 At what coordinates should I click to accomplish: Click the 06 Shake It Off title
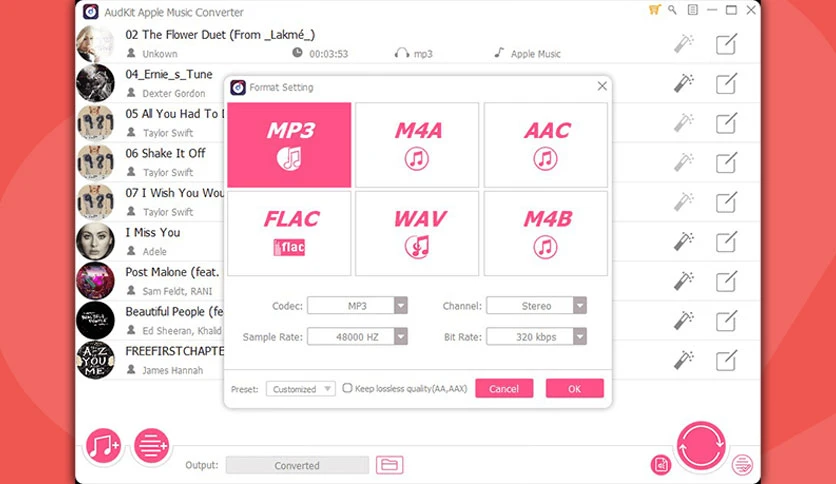(165, 154)
